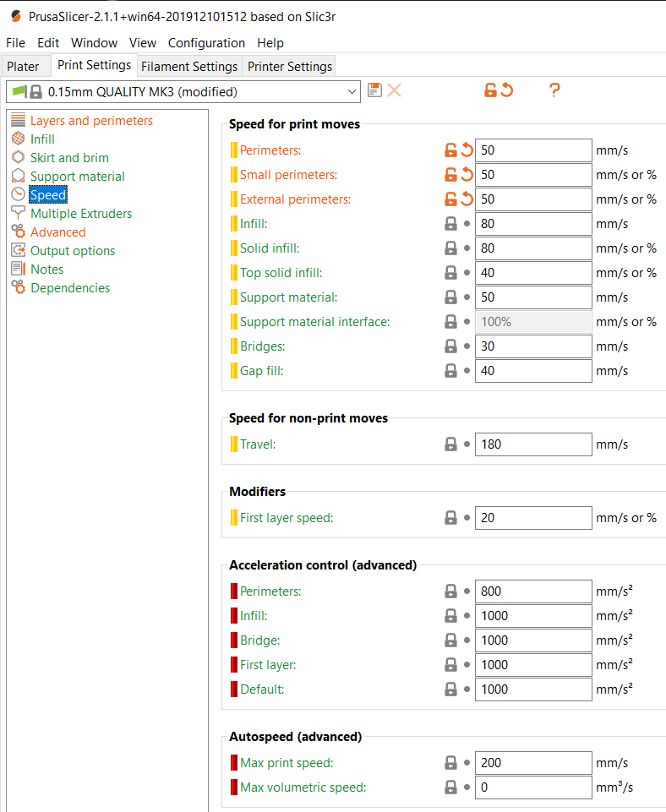Screen dimensions: 666x812
Task: Click the lock icon for Gap fill
Action: [x=450, y=371]
